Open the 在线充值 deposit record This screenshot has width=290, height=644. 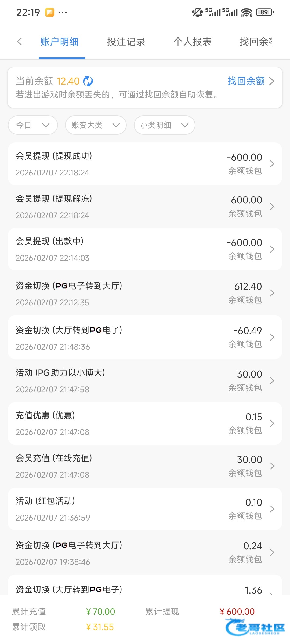[x=145, y=466]
